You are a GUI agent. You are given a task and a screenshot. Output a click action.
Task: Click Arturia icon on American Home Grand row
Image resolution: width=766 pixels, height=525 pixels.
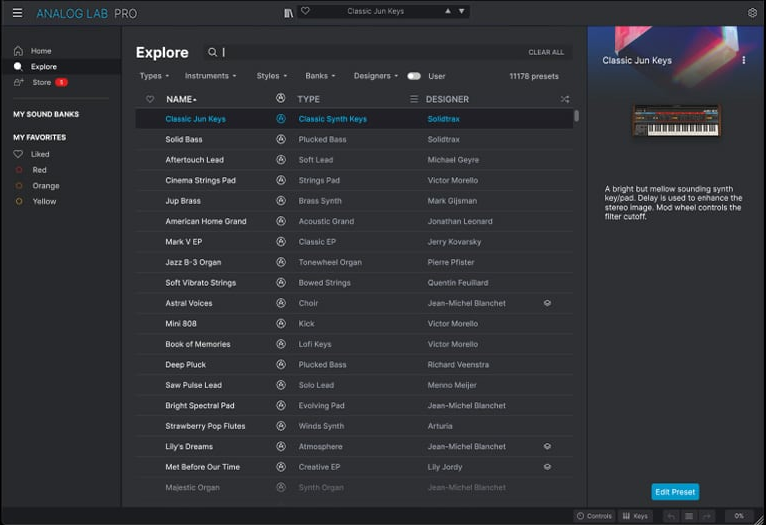click(x=281, y=221)
